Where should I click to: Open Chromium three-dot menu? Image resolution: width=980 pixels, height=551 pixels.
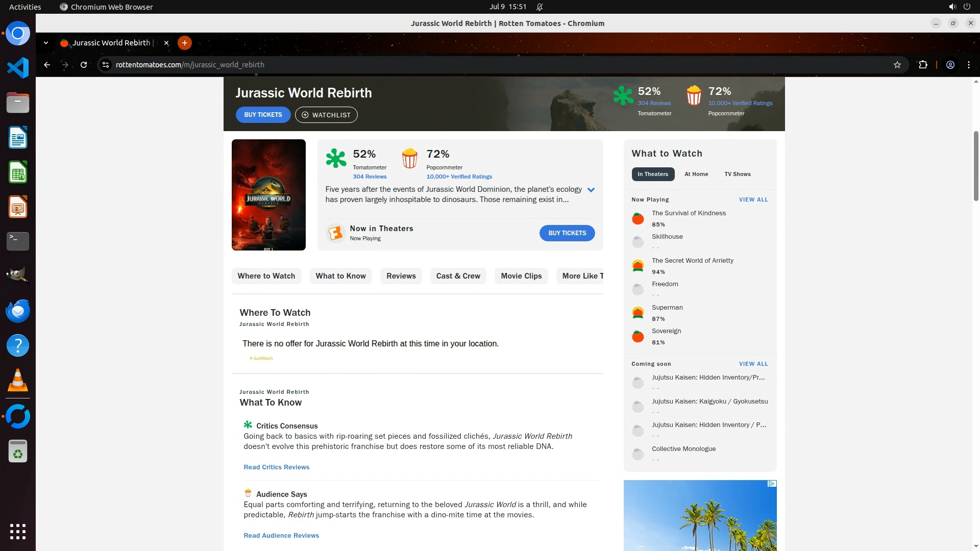(969, 65)
